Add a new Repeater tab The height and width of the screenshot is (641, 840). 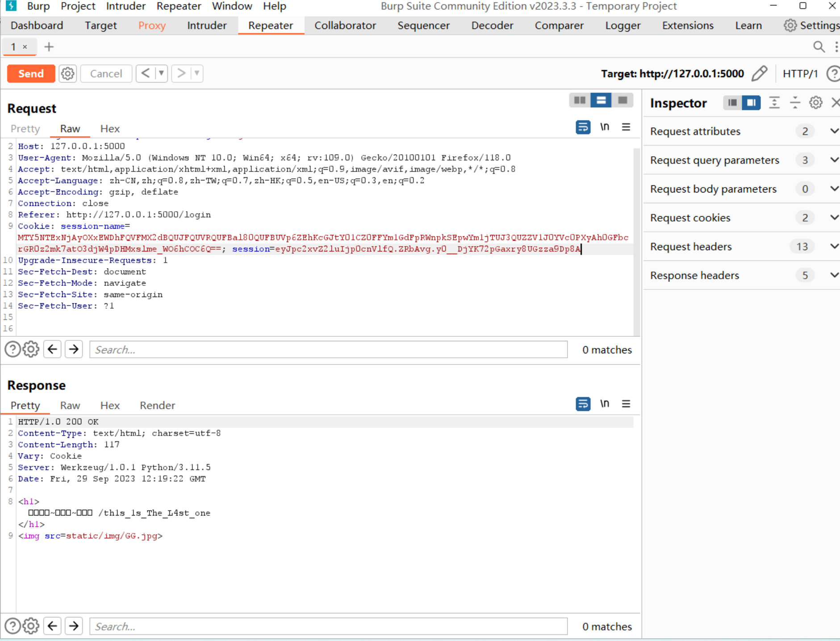point(49,46)
